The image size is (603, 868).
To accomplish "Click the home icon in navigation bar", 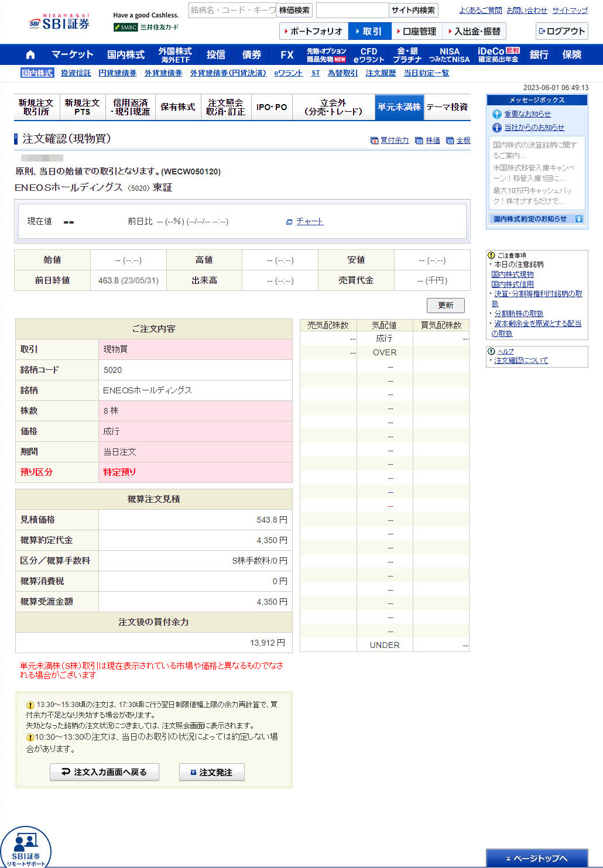I will (30, 54).
